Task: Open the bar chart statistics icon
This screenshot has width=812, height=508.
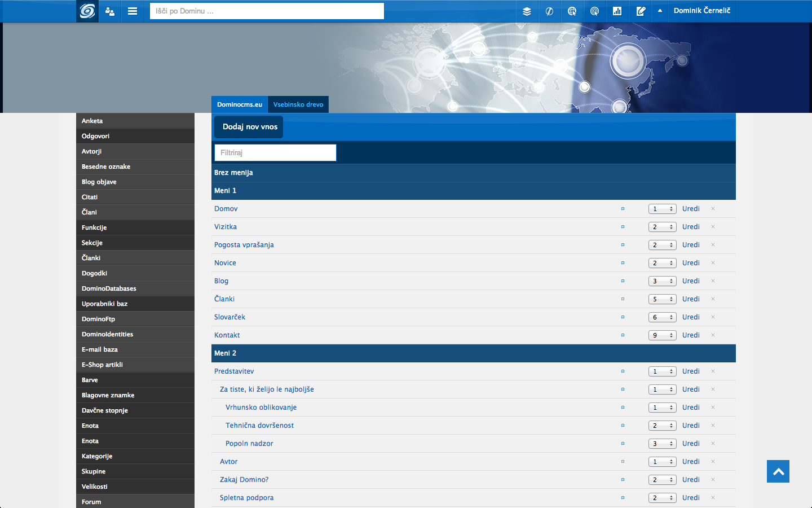Action: click(617, 11)
